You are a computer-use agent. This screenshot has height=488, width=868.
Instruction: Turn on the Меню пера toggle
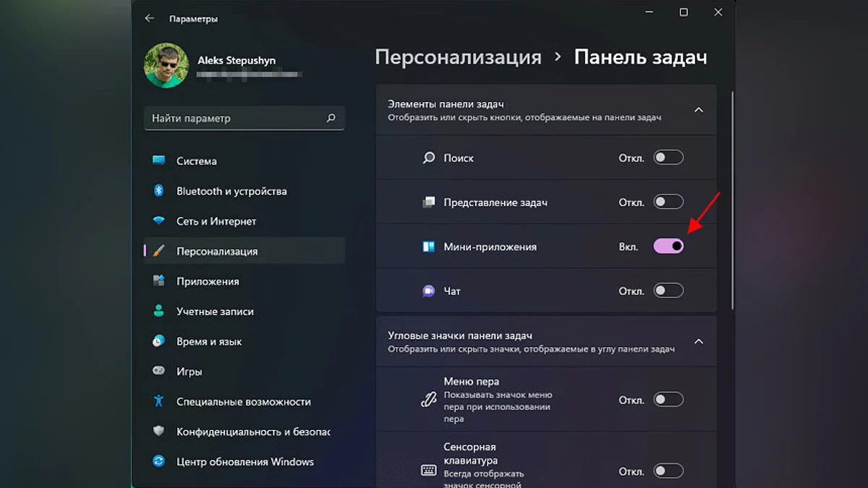click(668, 400)
